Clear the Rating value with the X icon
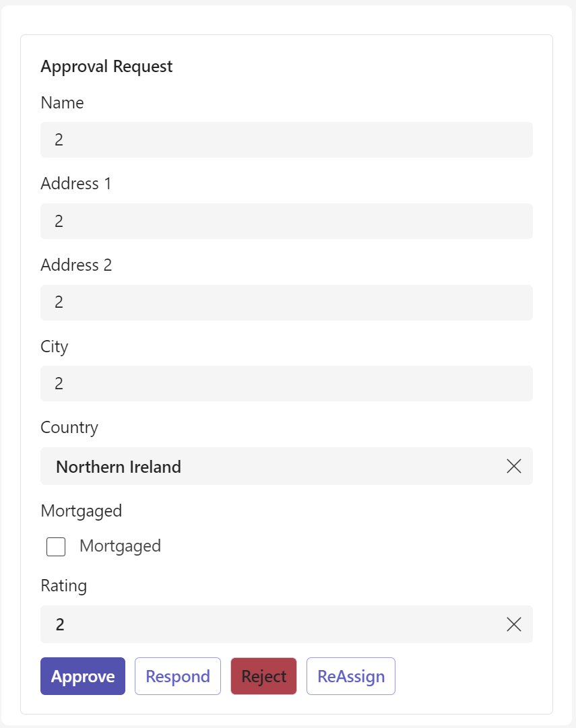Screen dimensions: 576x728 [513, 624]
